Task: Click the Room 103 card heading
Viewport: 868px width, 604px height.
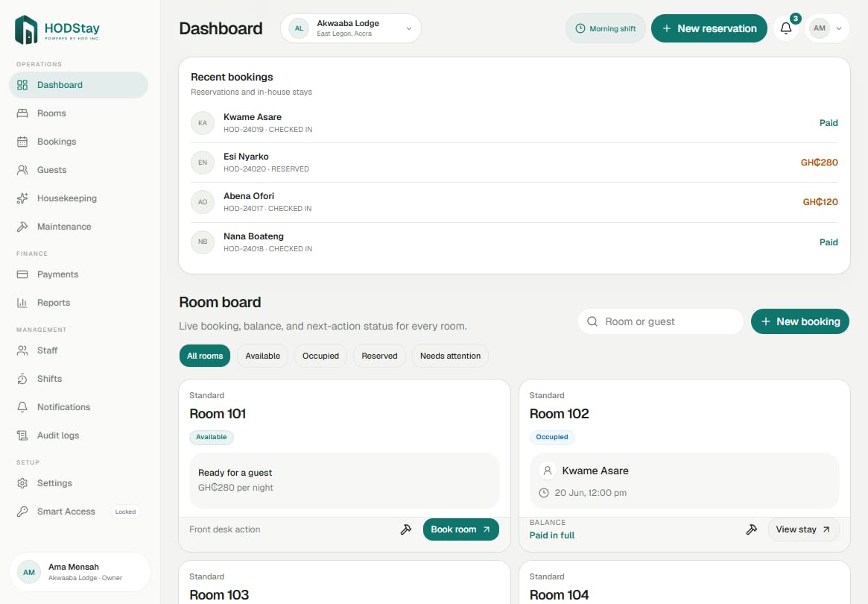Action: [219, 595]
